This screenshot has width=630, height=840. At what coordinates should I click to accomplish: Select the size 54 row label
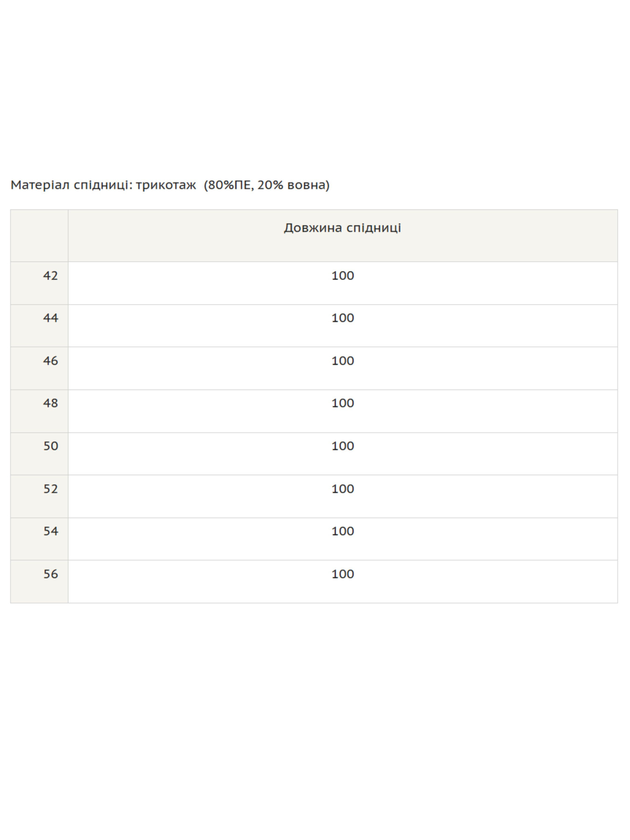50,532
